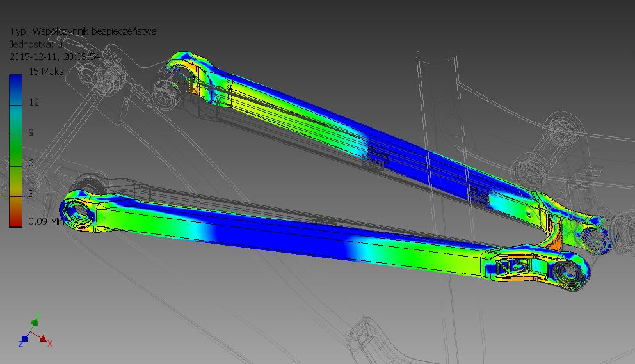
Task: Click the legend value '6'
Action: [31, 162]
